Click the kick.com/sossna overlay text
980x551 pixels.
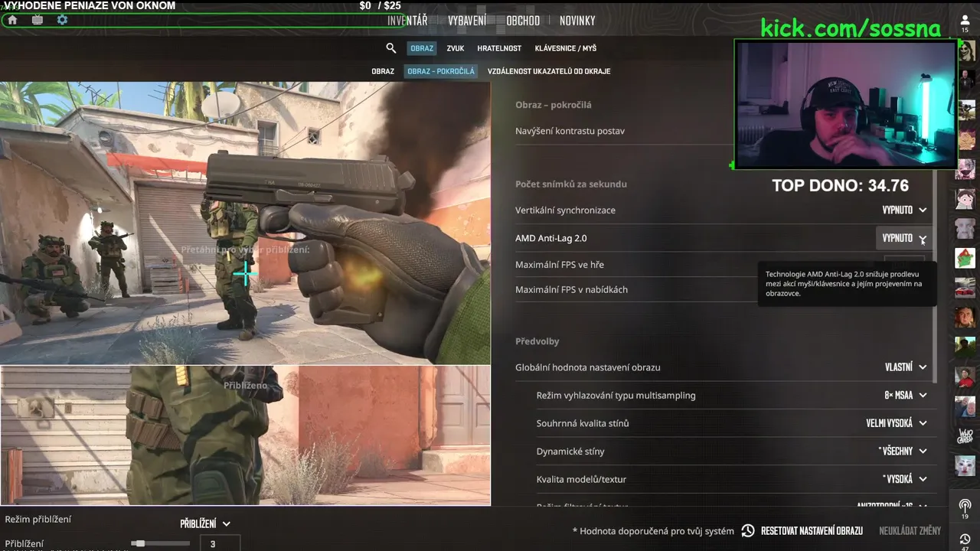click(850, 28)
